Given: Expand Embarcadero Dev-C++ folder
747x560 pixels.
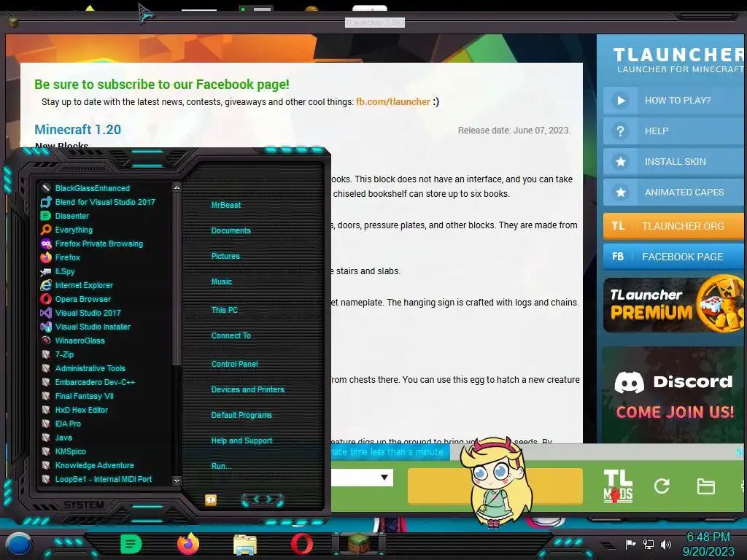Looking at the screenshot, I should click(x=88, y=382).
